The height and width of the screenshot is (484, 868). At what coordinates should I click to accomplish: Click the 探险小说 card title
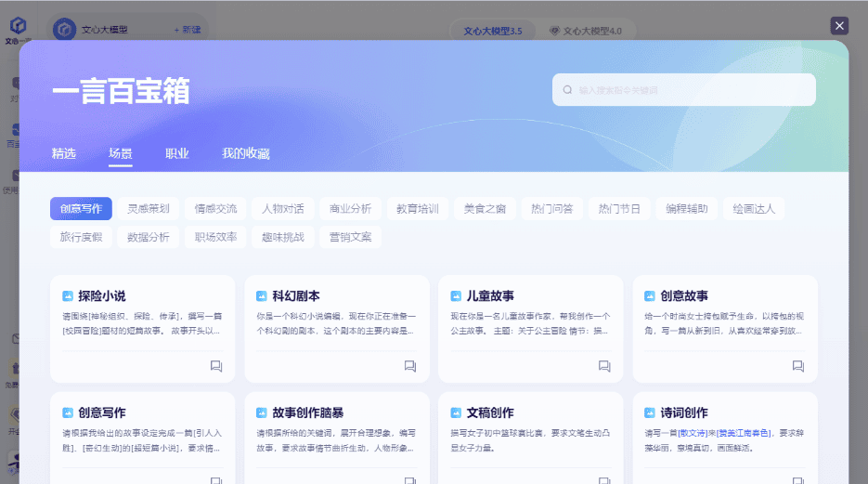pos(102,295)
